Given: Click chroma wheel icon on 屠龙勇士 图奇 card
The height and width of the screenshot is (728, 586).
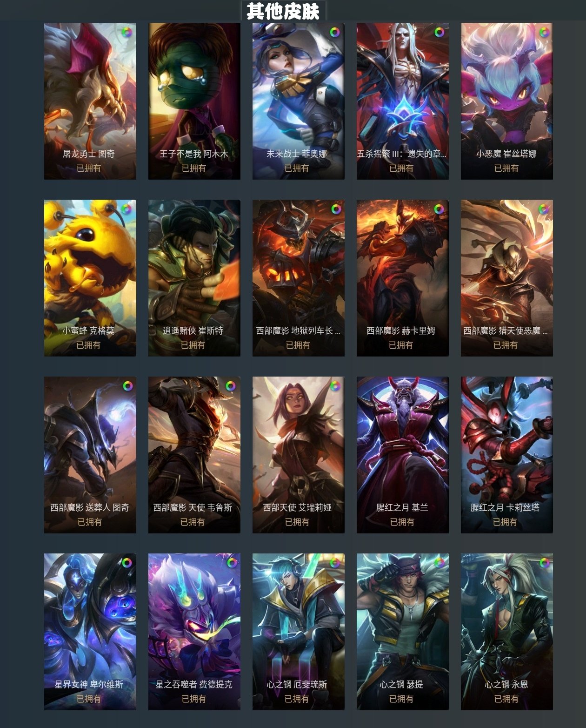Looking at the screenshot, I should (x=127, y=33).
